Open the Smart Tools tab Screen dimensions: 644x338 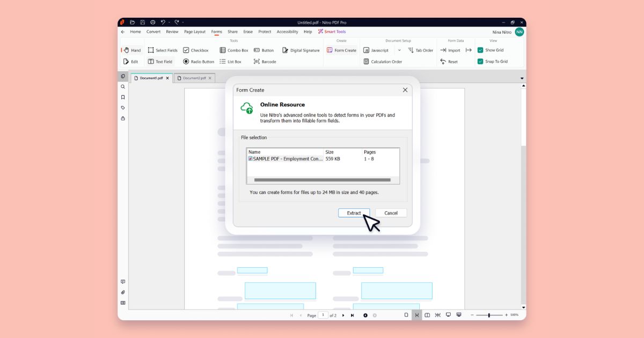pyautogui.click(x=332, y=32)
